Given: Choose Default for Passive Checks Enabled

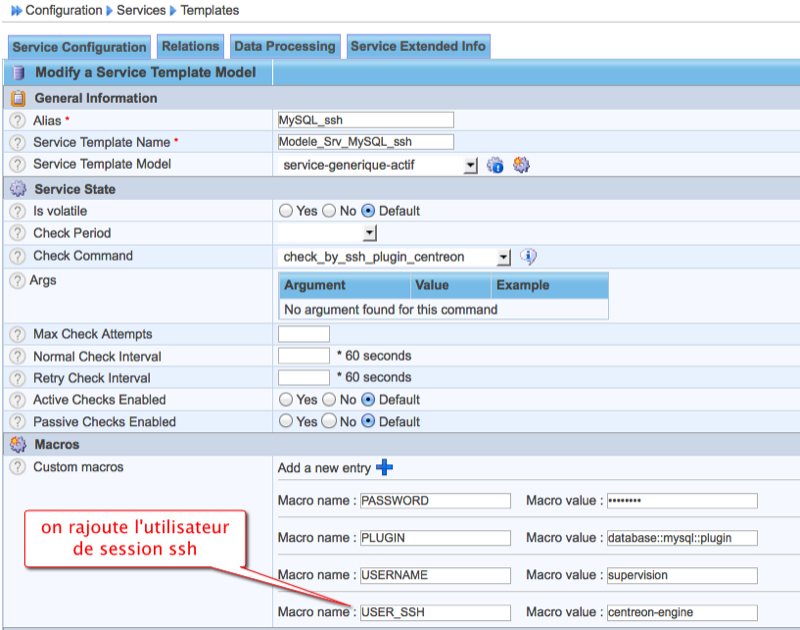Looking at the screenshot, I should point(367,422).
